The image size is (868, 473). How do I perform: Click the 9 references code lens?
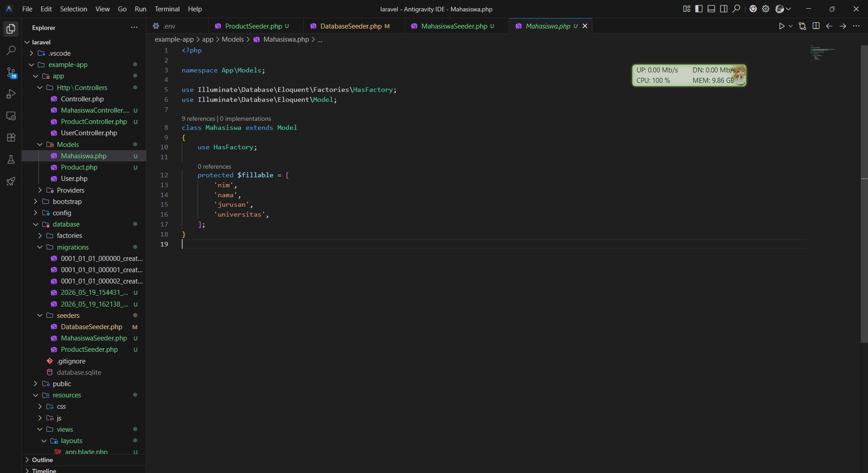click(x=199, y=118)
